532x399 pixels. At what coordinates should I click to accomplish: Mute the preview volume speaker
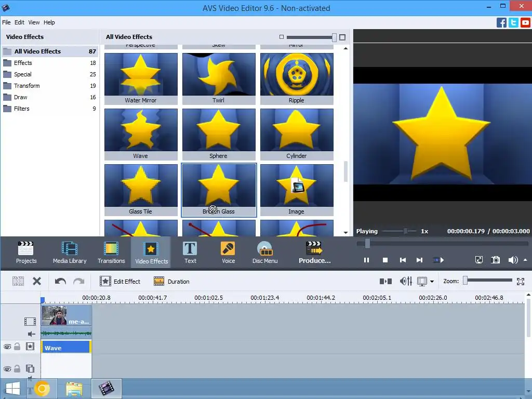(513, 260)
